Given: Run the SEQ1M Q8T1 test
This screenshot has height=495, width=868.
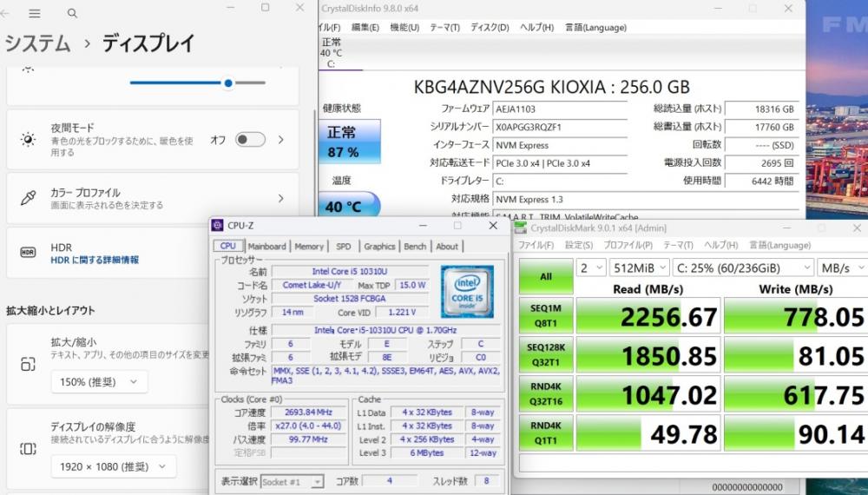Looking at the screenshot, I should 546,315.
